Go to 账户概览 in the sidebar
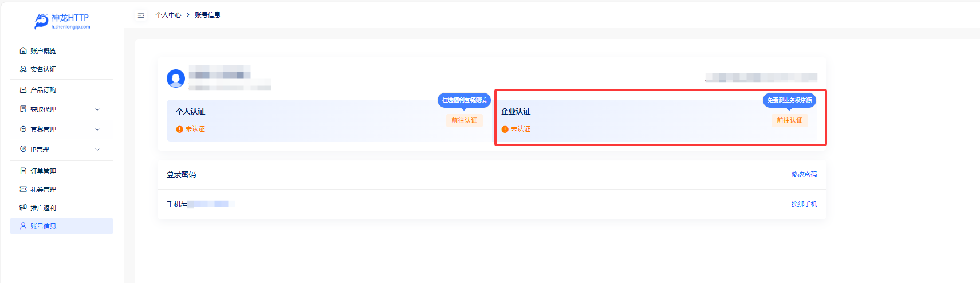 point(43,51)
